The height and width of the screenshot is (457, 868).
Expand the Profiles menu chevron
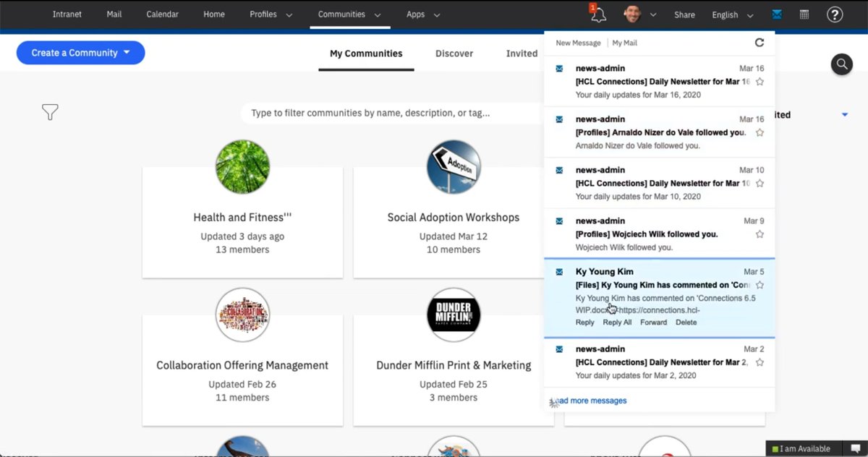click(x=289, y=15)
